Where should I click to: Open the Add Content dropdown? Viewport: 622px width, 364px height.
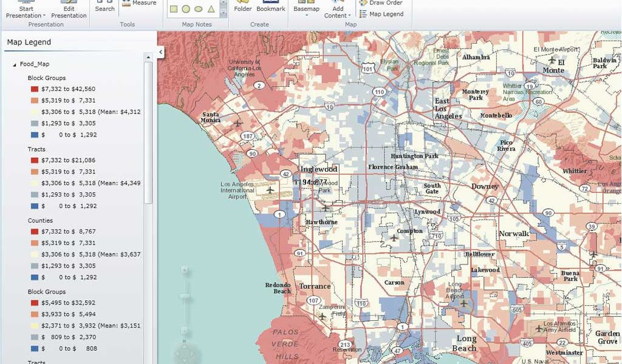coord(338,10)
